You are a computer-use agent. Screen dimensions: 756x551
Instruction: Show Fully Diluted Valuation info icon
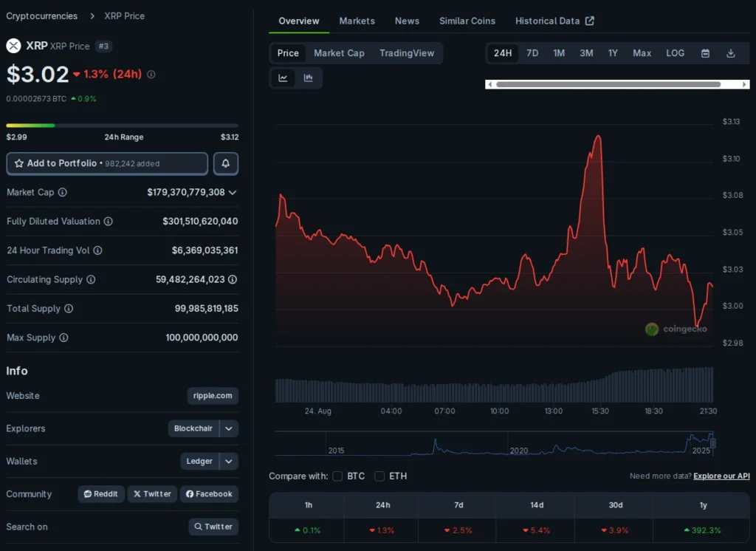point(109,221)
